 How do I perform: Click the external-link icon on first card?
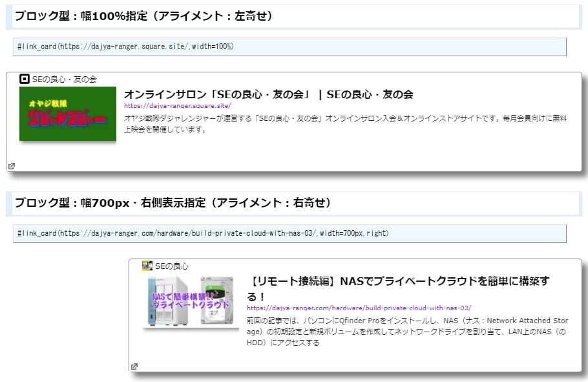12,166
